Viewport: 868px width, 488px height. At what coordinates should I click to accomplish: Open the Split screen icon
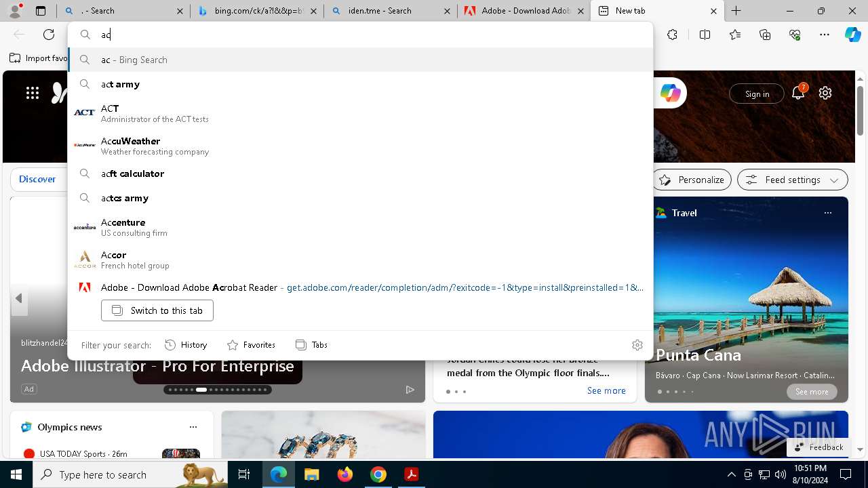(x=705, y=35)
